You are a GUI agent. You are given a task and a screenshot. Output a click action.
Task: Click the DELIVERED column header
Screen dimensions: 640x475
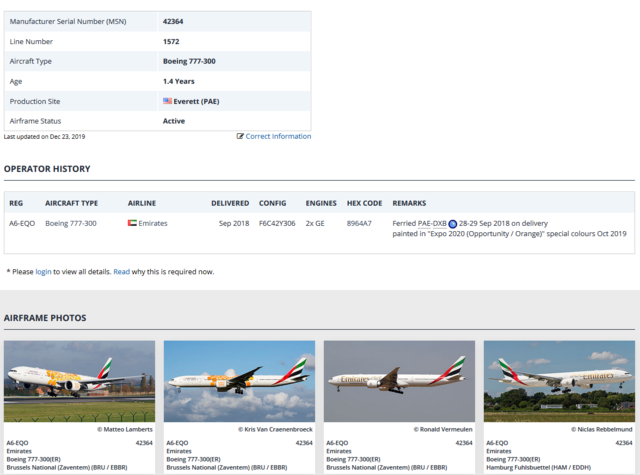click(230, 203)
